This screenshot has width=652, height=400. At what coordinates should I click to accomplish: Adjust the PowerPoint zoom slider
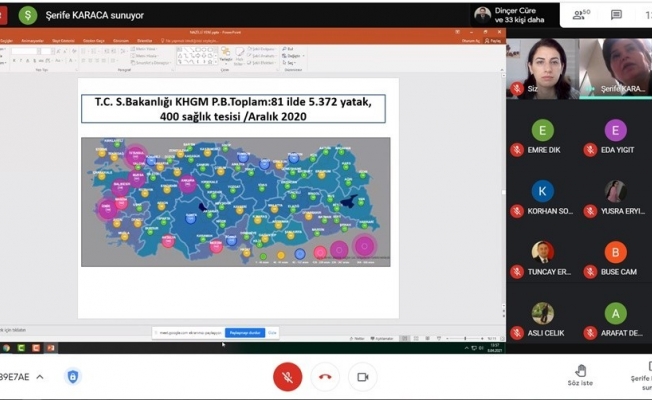click(467, 339)
